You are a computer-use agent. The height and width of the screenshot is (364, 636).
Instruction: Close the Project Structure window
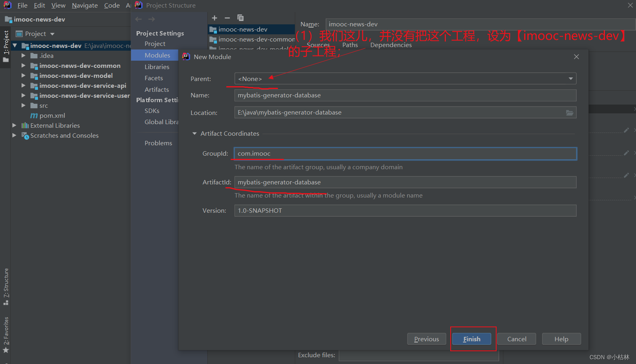pyautogui.click(x=630, y=5)
